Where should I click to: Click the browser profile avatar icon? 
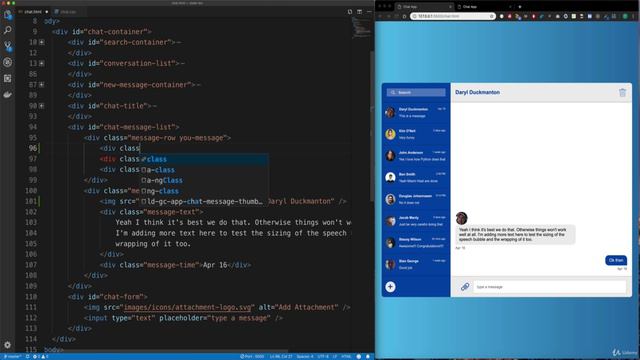pyautogui.click(x=625, y=16)
